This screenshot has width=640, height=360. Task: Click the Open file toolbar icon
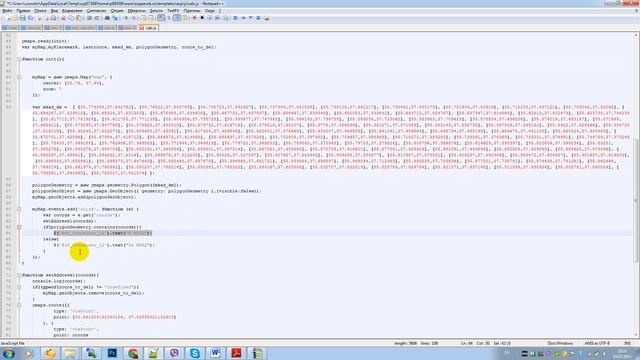[15, 18]
